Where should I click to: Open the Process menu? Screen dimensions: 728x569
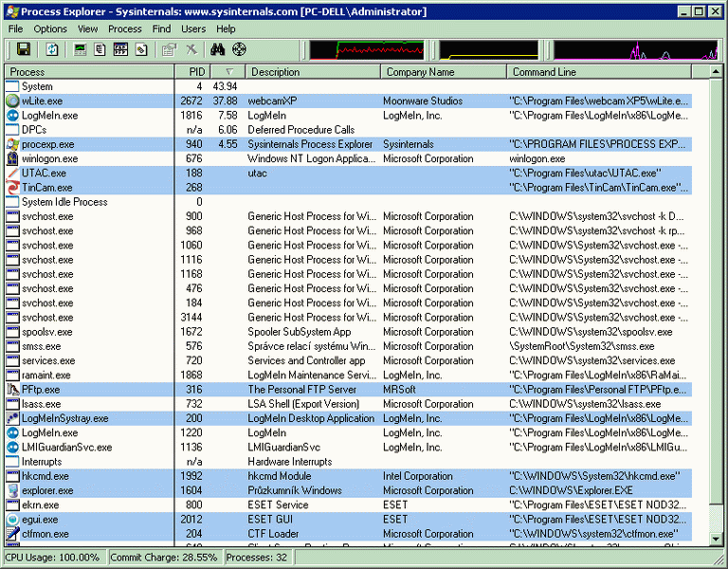click(x=125, y=28)
